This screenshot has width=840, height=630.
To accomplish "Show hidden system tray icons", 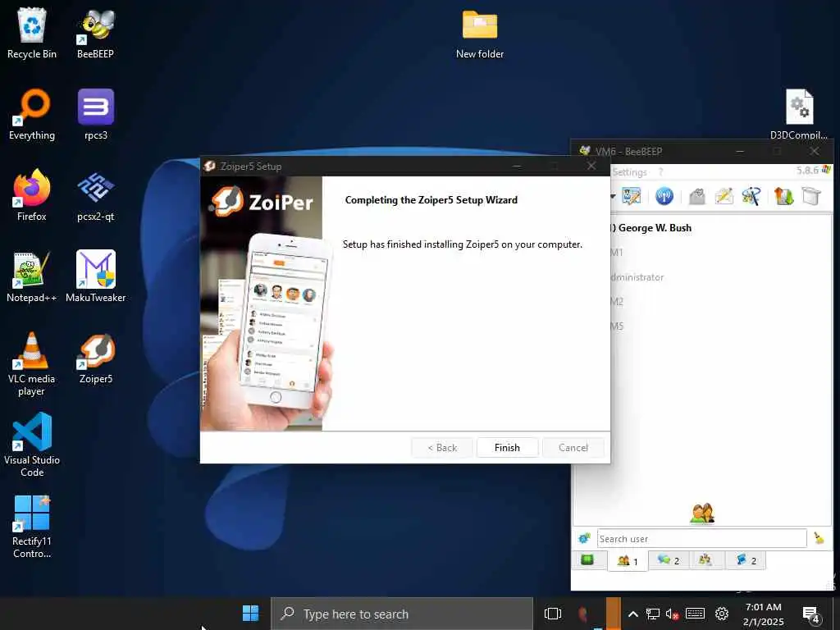I will 632,614.
